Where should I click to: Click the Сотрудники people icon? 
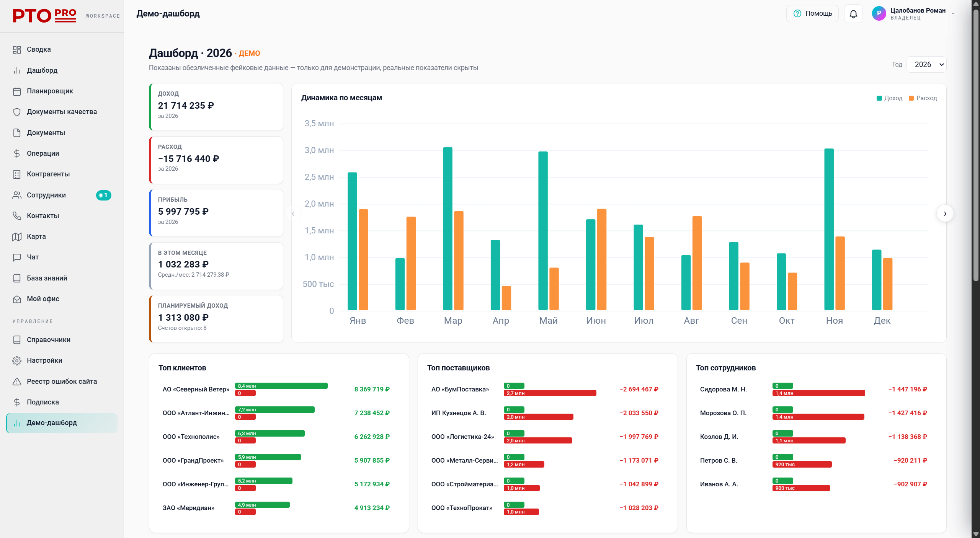(x=17, y=195)
